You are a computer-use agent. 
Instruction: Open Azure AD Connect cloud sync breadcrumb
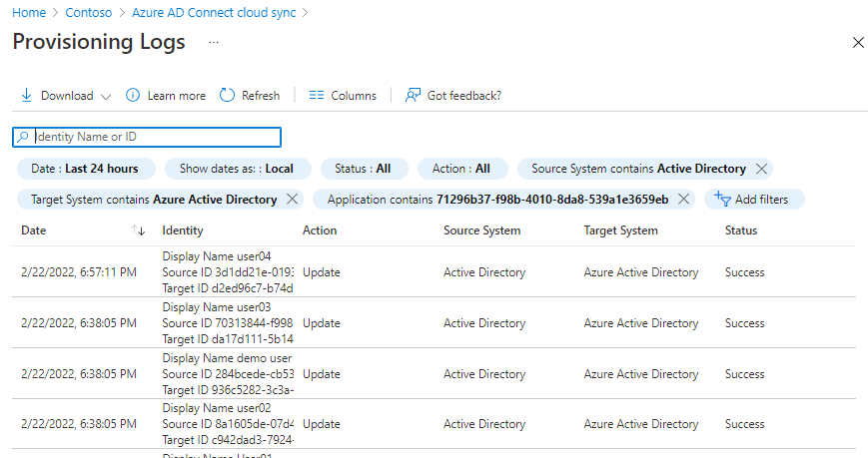214,13
